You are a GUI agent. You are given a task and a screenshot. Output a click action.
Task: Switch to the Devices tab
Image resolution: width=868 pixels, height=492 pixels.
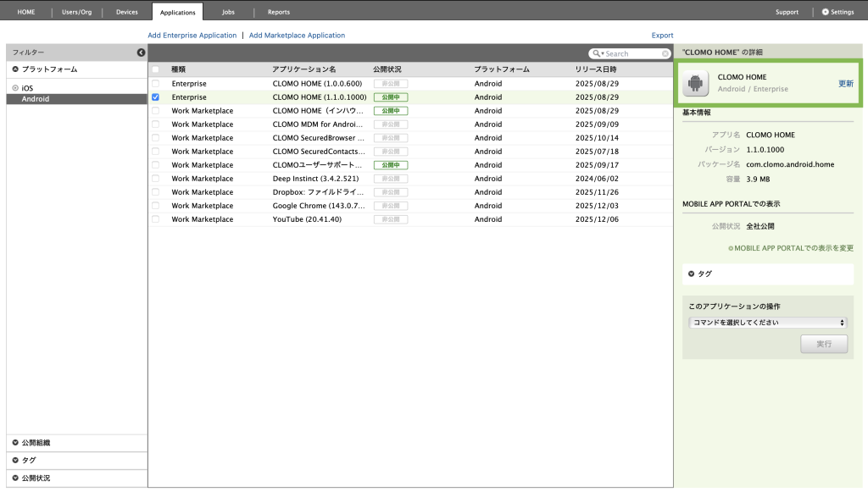(x=126, y=12)
